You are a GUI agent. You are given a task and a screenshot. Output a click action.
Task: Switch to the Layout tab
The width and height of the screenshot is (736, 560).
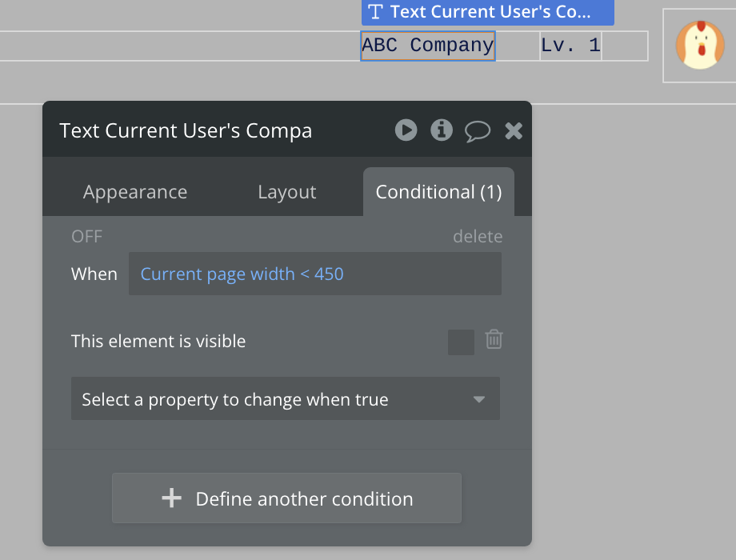pyautogui.click(x=286, y=192)
